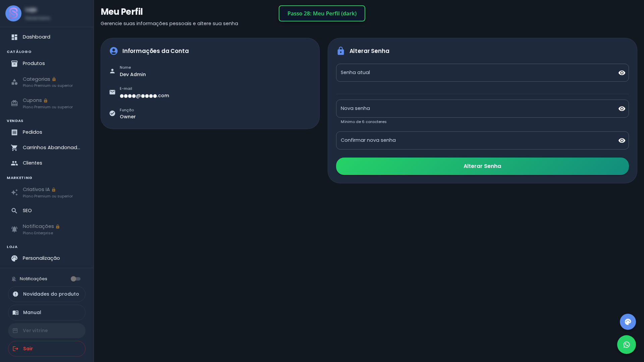Open Carrinhos Abandonados menu entry
The width and height of the screenshot is (644, 362).
coord(47,148)
